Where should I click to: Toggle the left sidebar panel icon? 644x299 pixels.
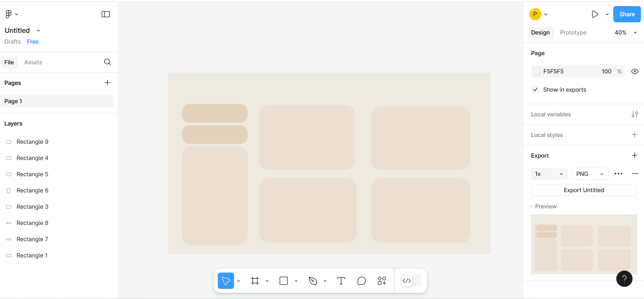[x=106, y=14]
